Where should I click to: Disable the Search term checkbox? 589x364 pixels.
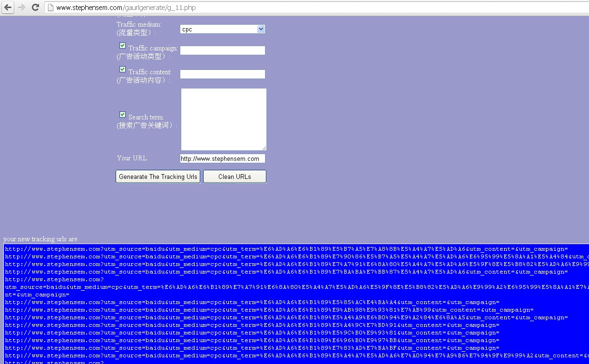pyautogui.click(x=122, y=115)
